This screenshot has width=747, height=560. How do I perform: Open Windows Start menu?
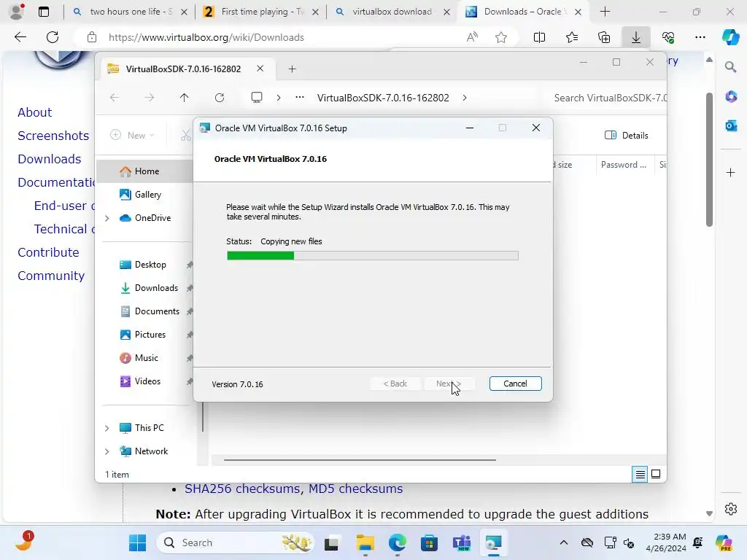138,542
